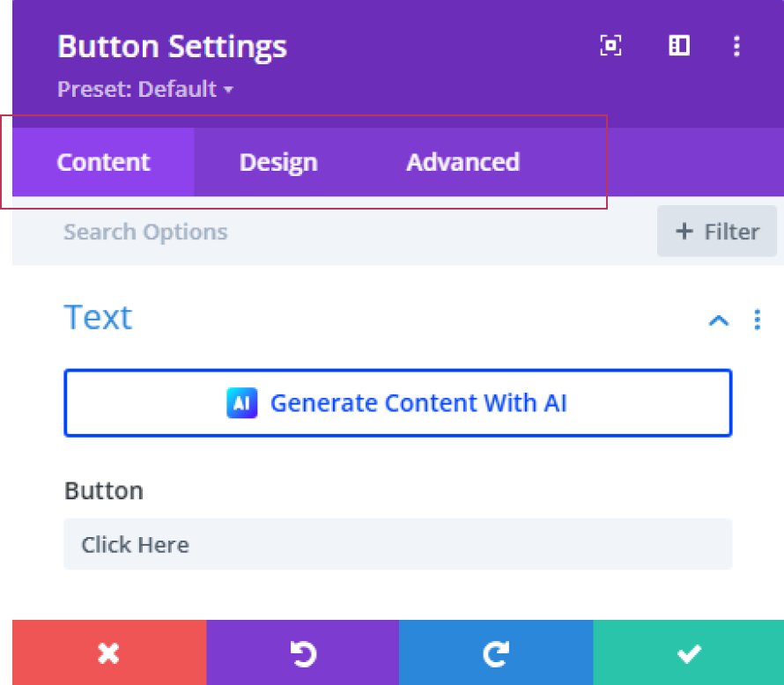
Task: Focus the Button text field showing Click Here
Action: coord(398,544)
